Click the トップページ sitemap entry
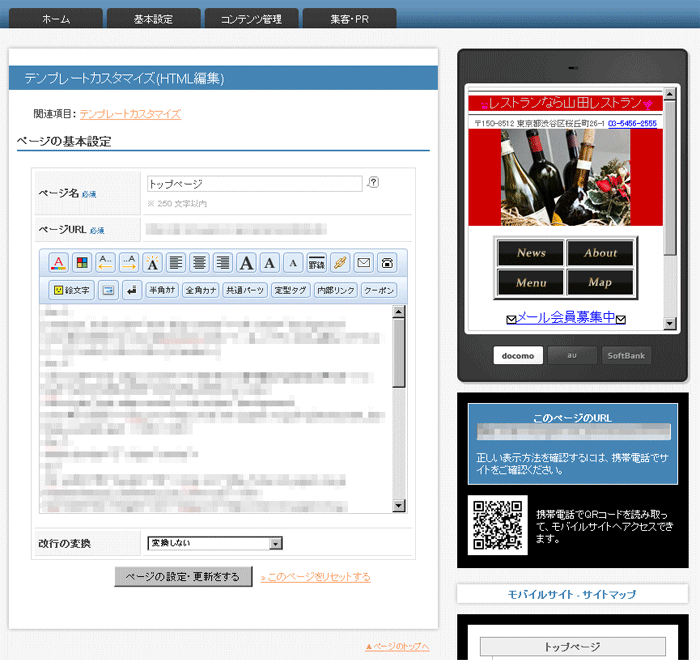Viewport: 700px width, 660px height. 572,647
